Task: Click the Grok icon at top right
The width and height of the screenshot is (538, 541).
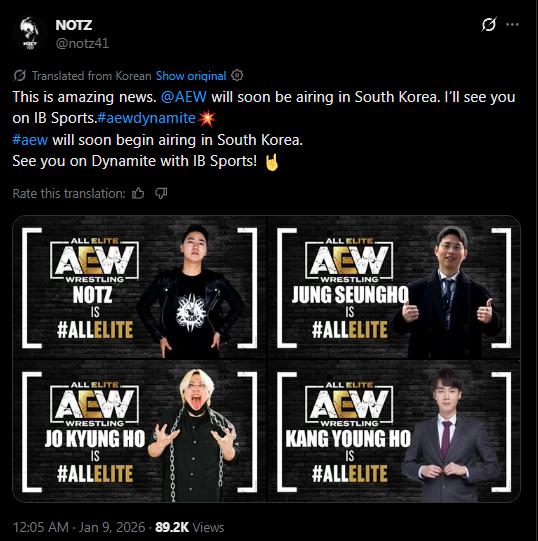Action: point(489,24)
